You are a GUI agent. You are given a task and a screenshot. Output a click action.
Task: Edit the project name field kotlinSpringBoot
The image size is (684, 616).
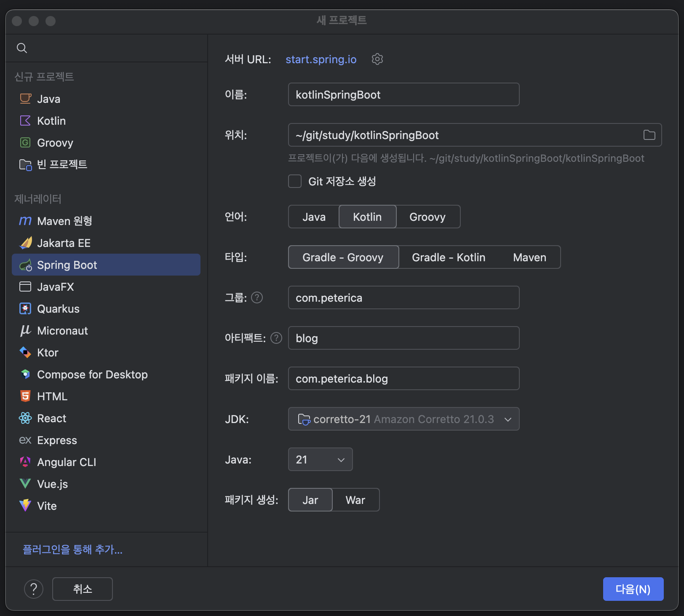pyautogui.click(x=403, y=94)
